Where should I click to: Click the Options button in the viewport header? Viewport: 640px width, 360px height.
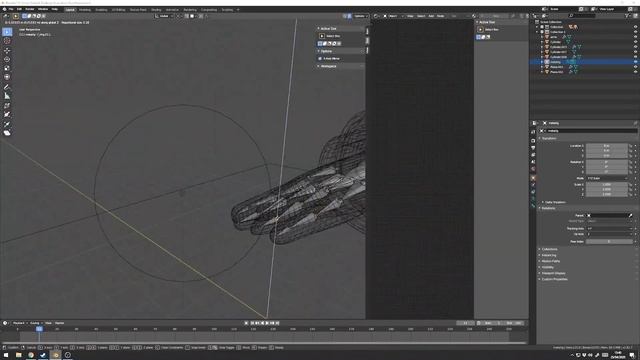tap(360, 16)
